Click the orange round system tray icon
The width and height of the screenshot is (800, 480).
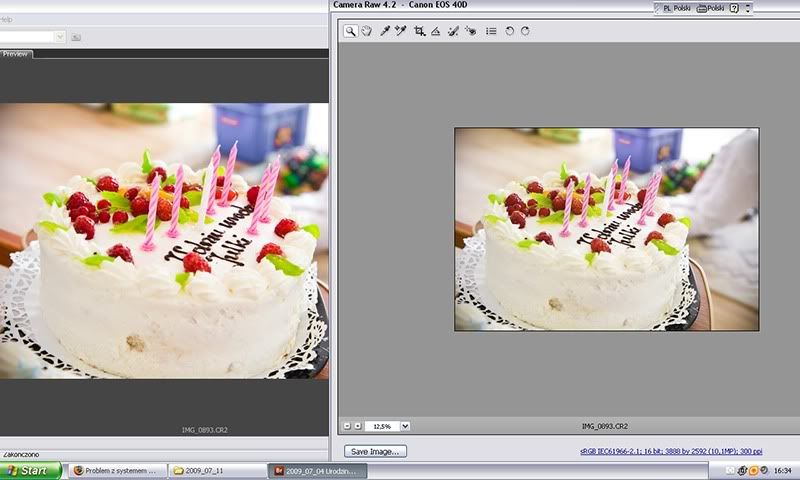(754, 470)
